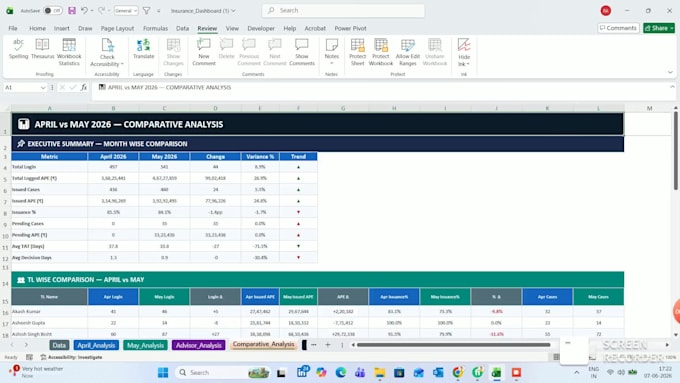The width and height of the screenshot is (680, 383).
Task: Click the vertical scrollbar thumb
Action: pos(676,151)
